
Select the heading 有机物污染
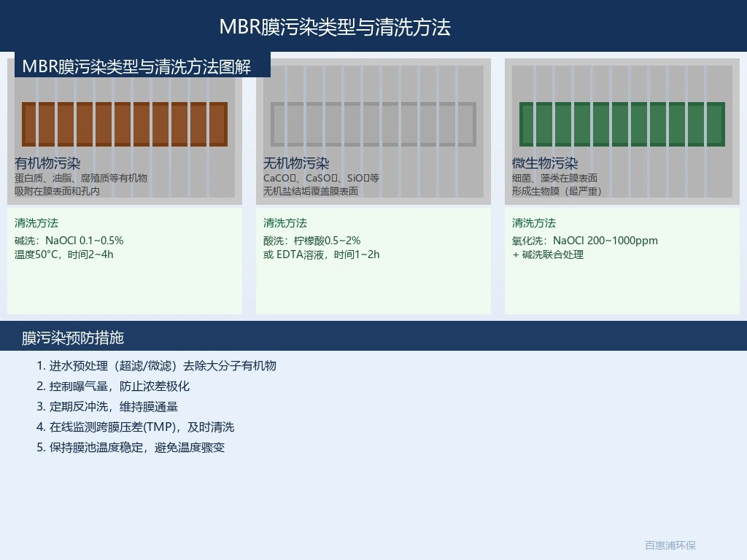click(x=47, y=163)
